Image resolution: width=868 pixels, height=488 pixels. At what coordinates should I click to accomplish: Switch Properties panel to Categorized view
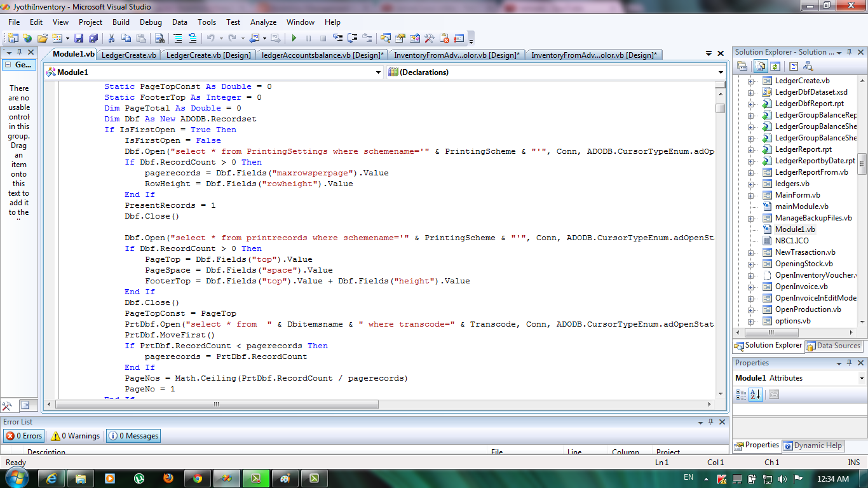[x=742, y=395]
